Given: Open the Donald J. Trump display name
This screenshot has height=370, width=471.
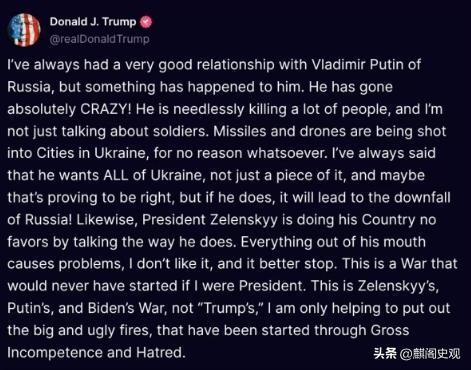Looking at the screenshot, I should click(x=93, y=22).
